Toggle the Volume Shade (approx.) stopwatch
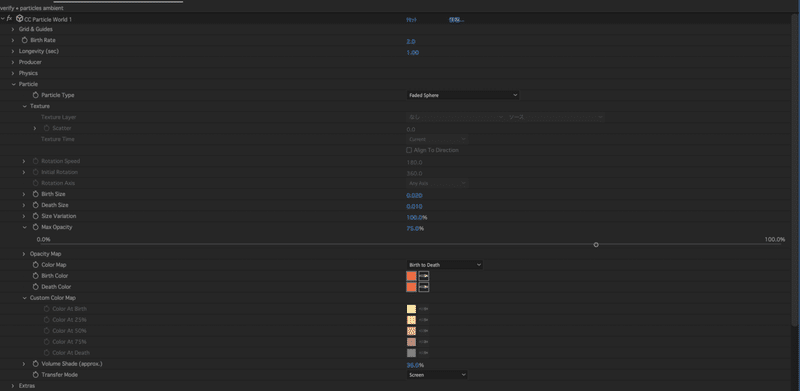800x391 pixels. (36, 364)
